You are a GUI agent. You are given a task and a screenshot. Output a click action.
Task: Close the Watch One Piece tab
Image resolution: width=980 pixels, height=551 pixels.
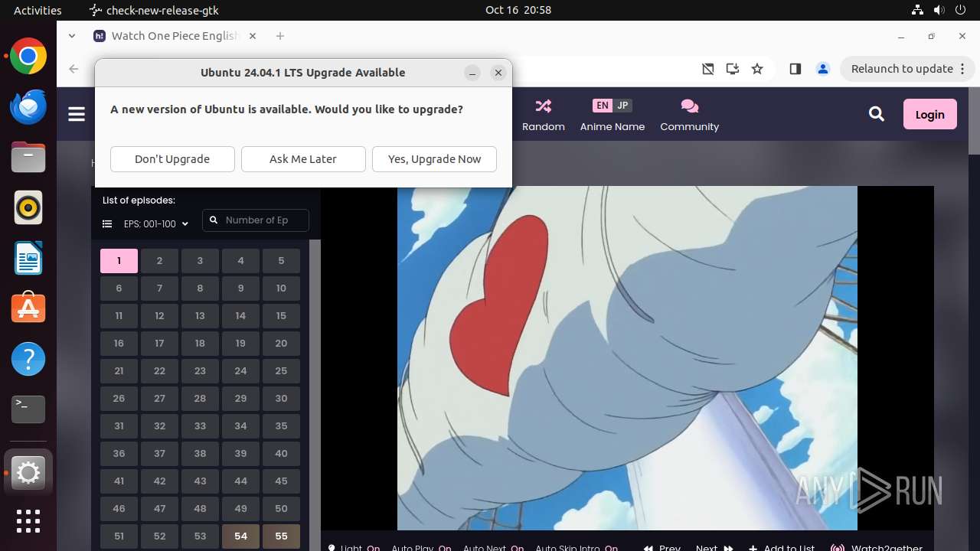253,36
